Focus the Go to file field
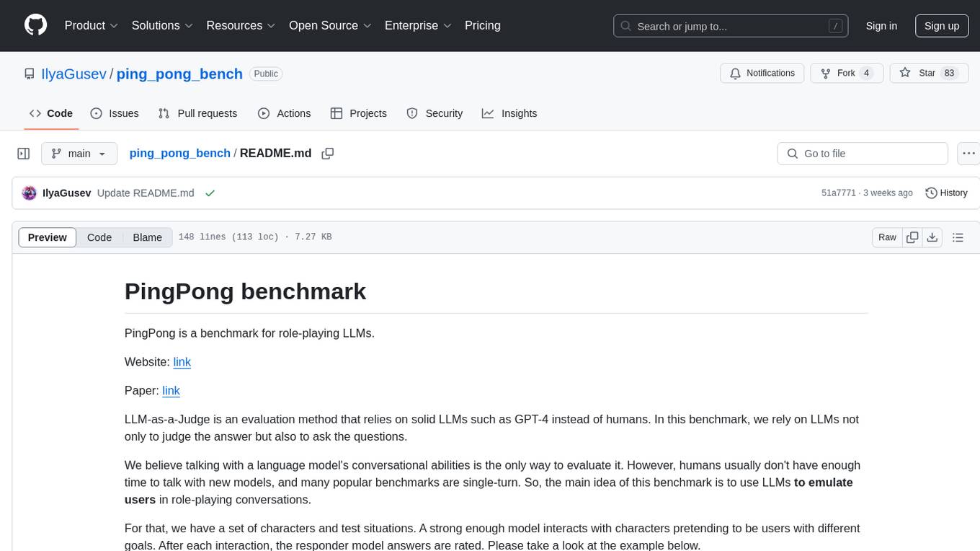 tap(863, 154)
